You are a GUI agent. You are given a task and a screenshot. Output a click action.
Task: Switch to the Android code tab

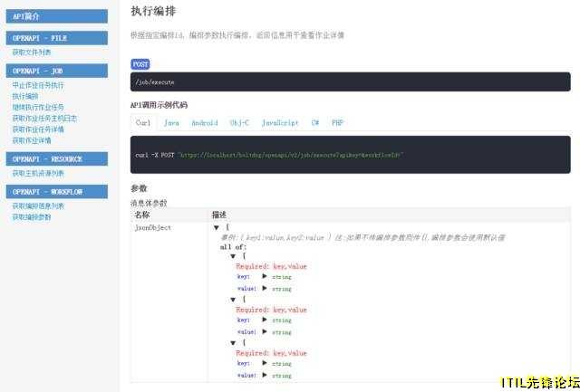(x=205, y=122)
